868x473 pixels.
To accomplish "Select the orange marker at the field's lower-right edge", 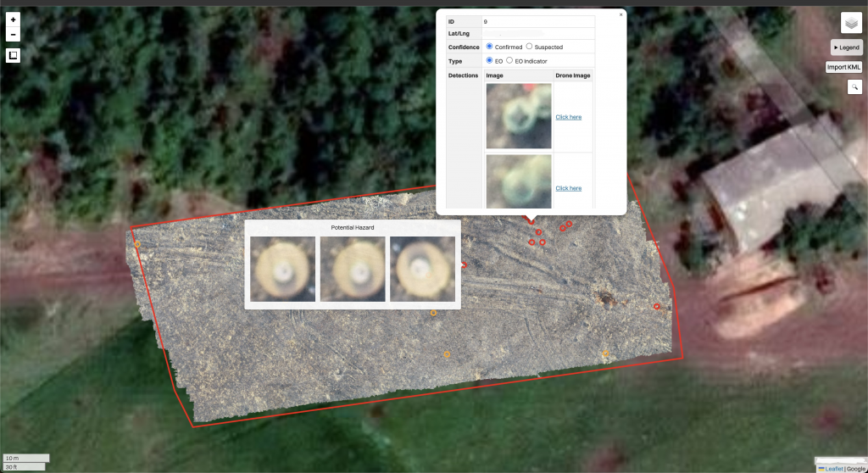I will click(x=605, y=353).
